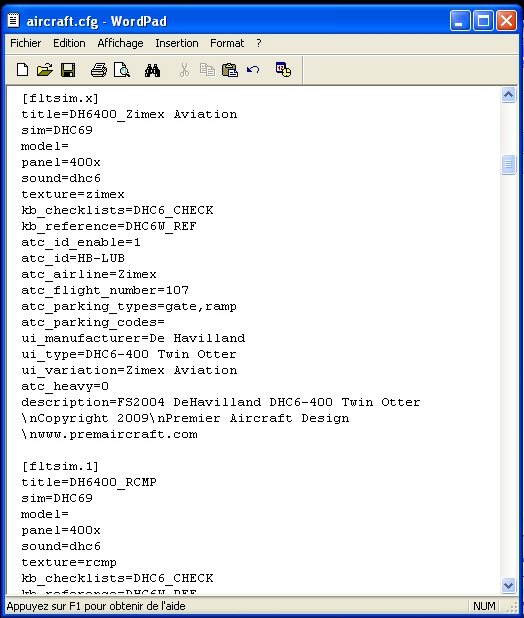Open the ? help menu
Viewport: 524px width, 618px height.
pyautogui.click(x=259, y=43)
